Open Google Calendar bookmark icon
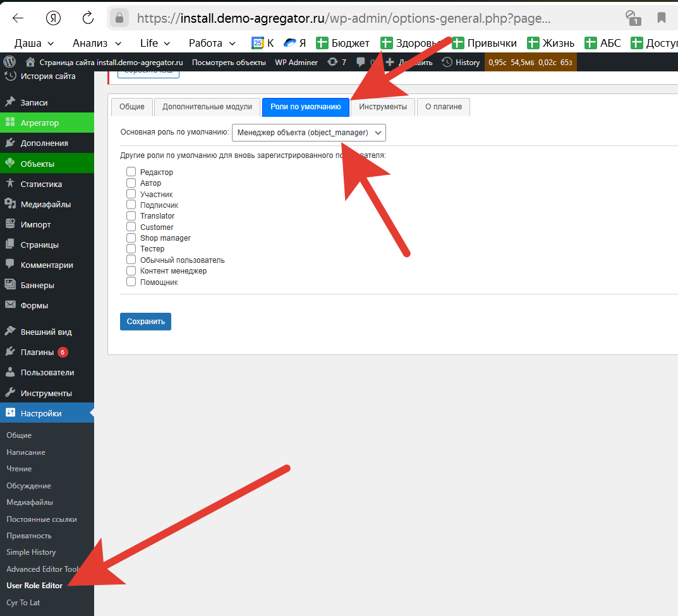 pos(258,43)
